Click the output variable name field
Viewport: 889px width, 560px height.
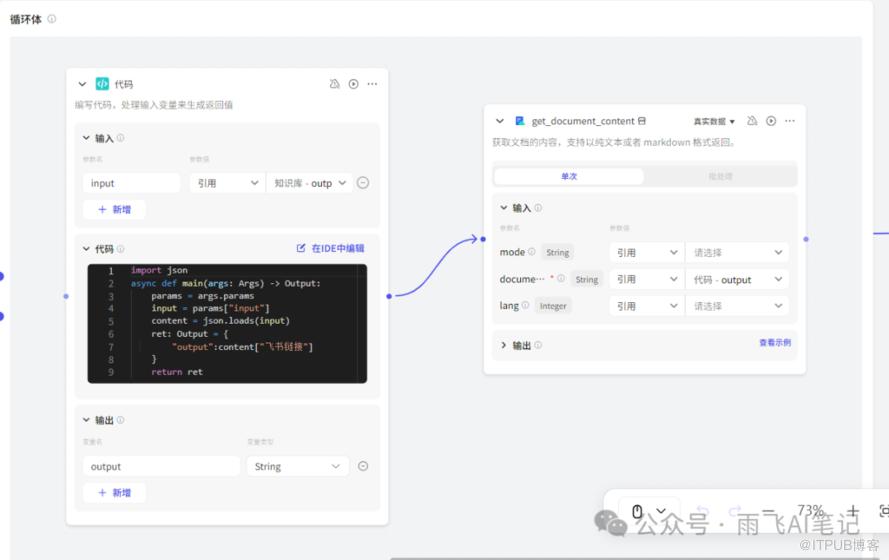pos(162,466)
